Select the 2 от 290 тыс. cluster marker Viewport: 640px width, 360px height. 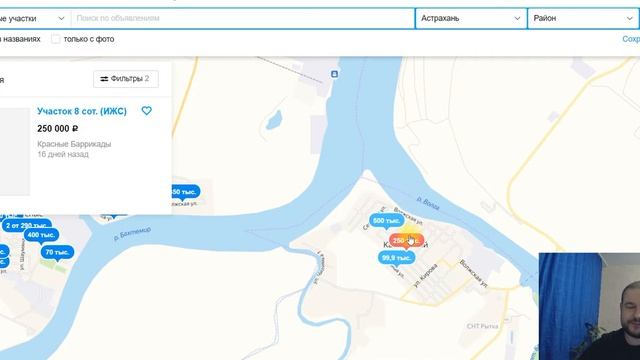[27, 225]
